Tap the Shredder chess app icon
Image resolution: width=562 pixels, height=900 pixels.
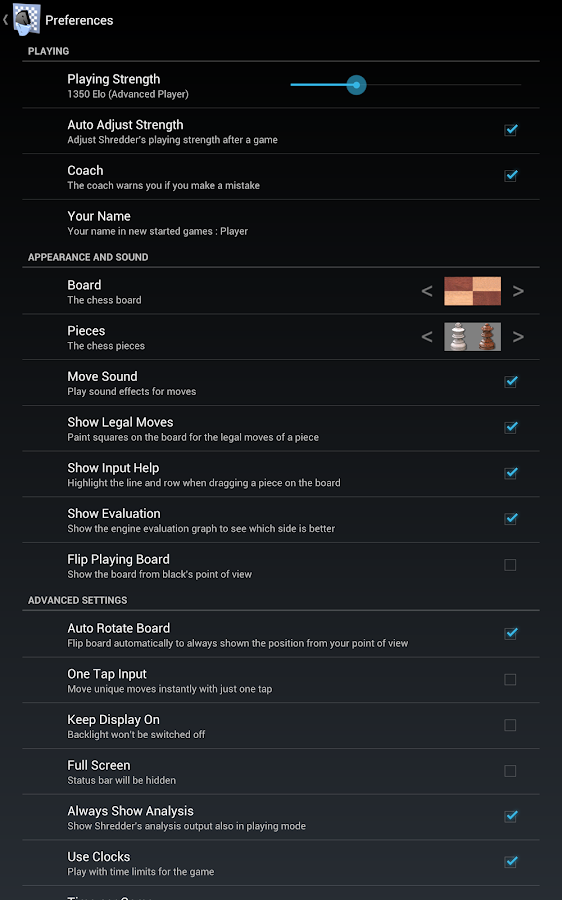[x=26, y=19]
